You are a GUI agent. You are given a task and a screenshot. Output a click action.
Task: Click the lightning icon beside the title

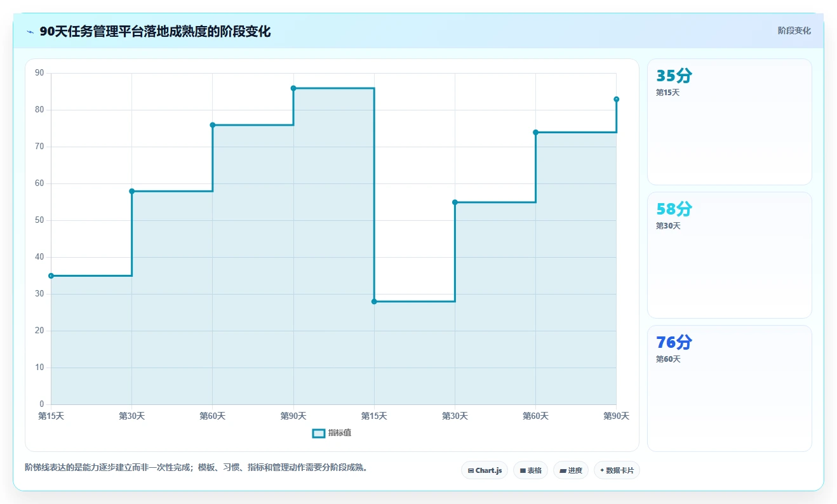(x=30, y=32)
